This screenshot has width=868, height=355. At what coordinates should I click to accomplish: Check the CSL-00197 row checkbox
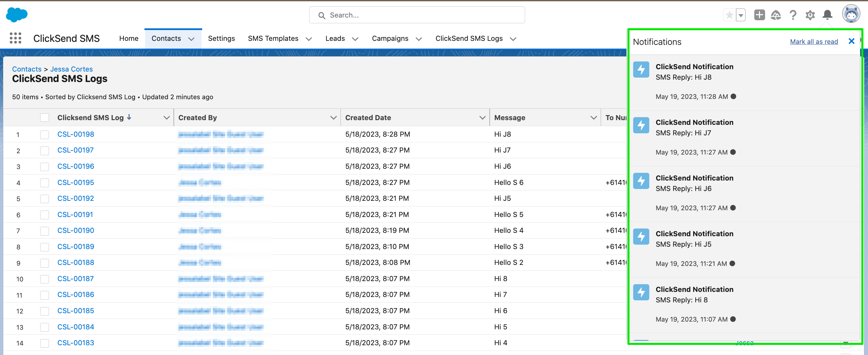[45, 151]
